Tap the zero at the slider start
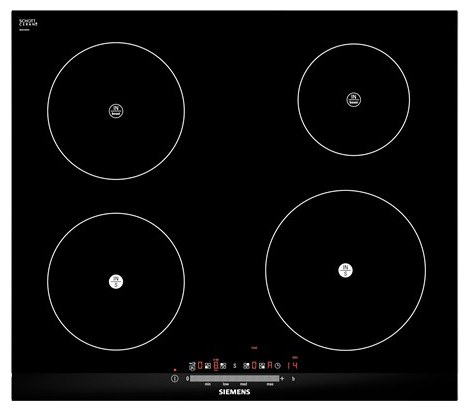 pyautogui.click(x=187, y=378)
